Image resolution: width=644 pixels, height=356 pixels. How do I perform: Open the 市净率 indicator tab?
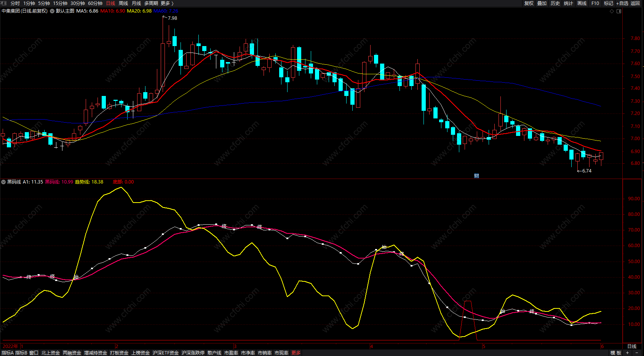tap(248, 353)
